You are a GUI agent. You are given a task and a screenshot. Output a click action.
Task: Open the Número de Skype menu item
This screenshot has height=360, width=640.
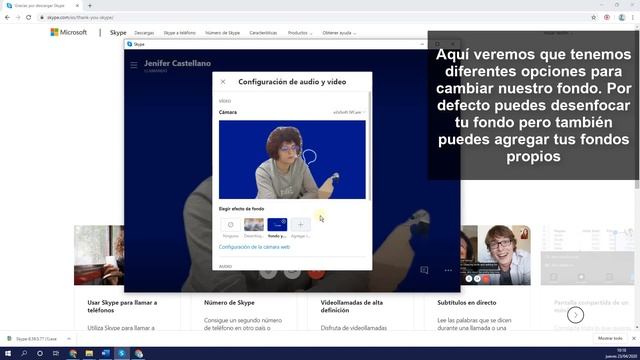tap(222, 33)
